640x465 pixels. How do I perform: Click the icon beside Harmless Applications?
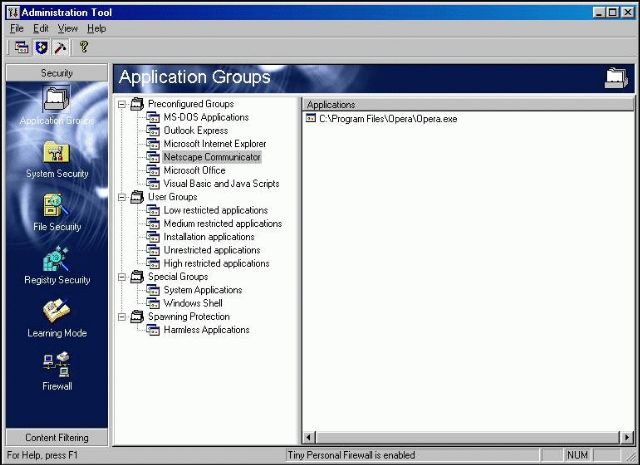click(153, 330)
